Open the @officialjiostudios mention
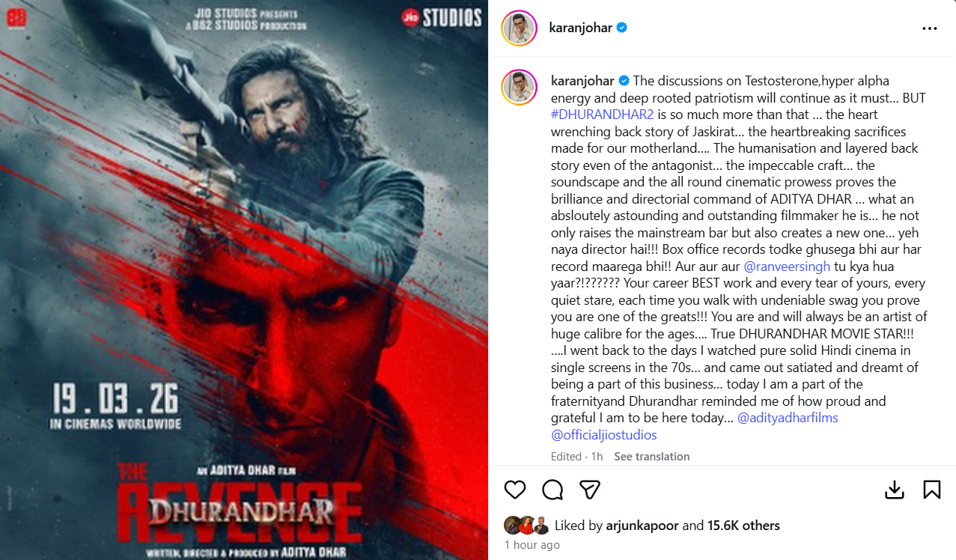Viewport: 956px width, 560px height. click(603, 435)
